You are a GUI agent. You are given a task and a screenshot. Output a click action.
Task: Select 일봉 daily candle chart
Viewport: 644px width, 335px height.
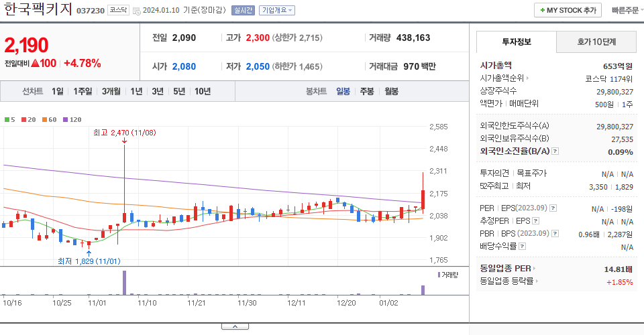pos(343,91)
